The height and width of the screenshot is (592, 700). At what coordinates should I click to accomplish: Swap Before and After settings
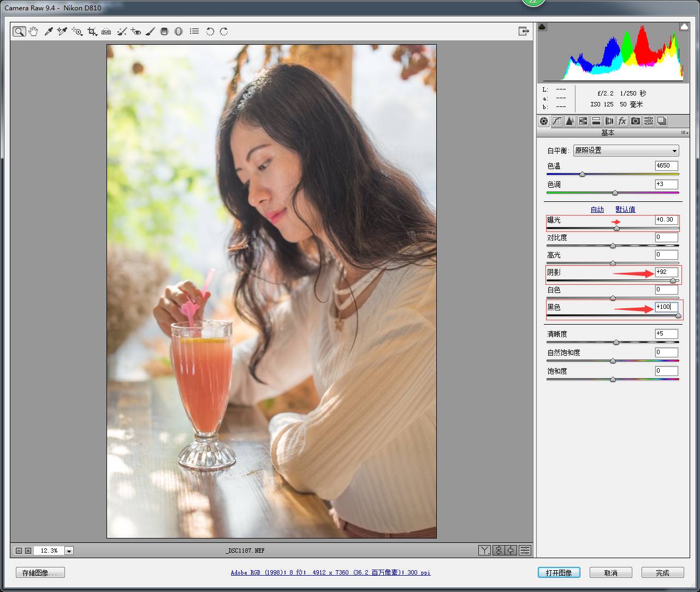498,551
